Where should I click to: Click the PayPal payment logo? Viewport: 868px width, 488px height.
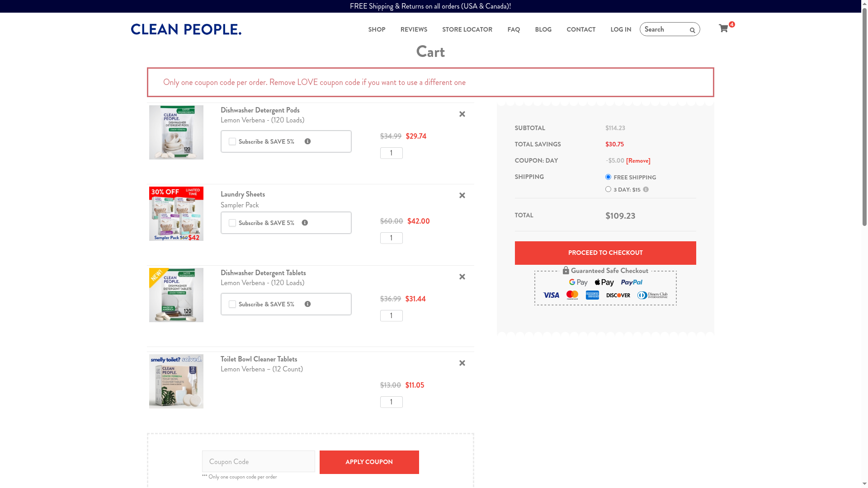pyautogui.click(x=632, y=282)
